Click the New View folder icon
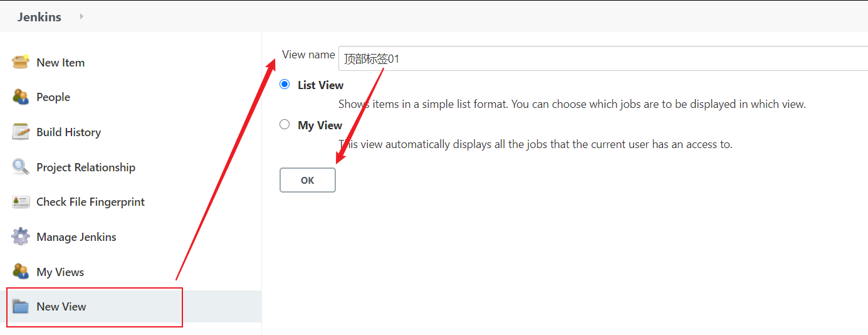Screen dimensions: 868x335 [21, 307]
